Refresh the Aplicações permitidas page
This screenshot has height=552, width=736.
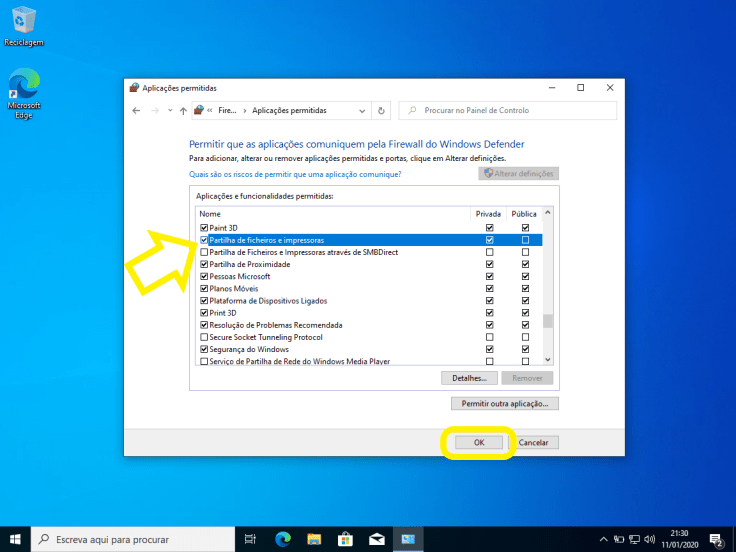[x=381, y=110]
